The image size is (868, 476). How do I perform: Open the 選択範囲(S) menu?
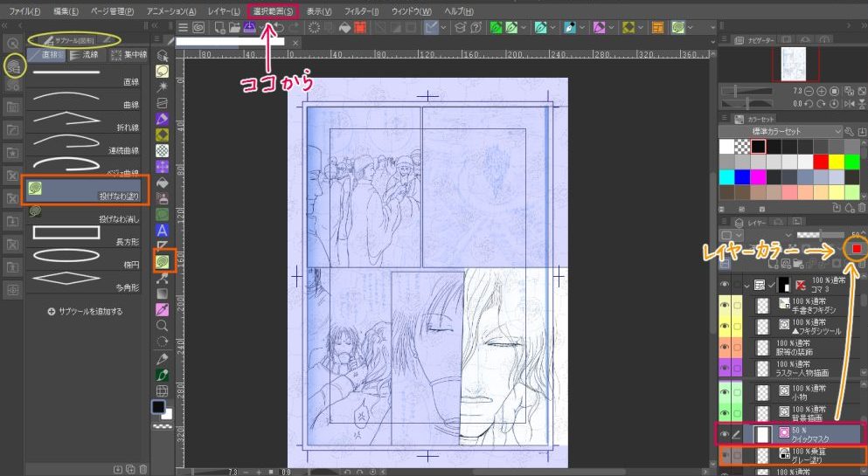[273, 11]
